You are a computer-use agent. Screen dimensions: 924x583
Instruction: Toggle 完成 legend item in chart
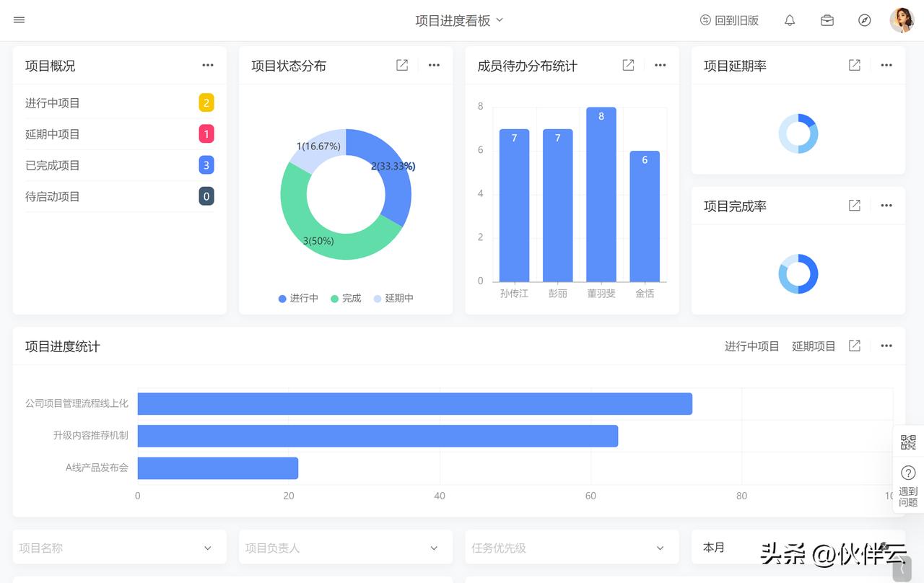coord(346,299)
